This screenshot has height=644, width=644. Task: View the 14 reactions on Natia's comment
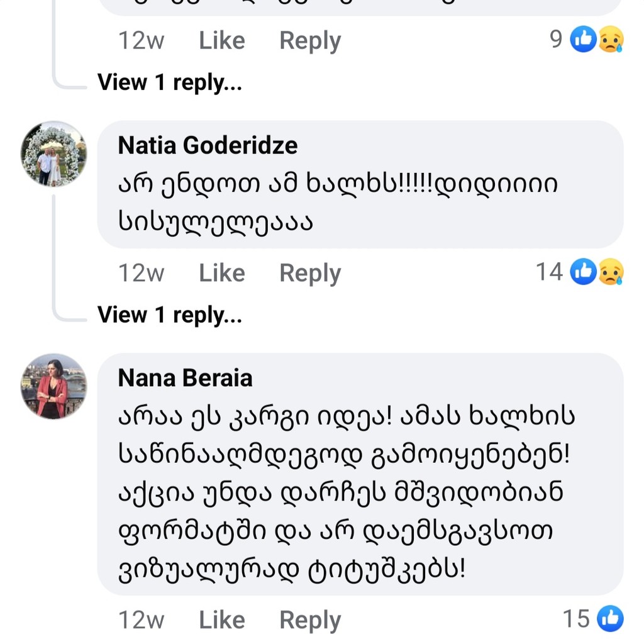(x=548, y=272)
